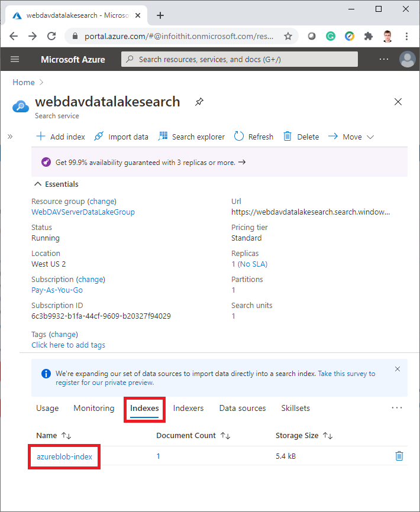This screenshot has height=512, width=420.
Task: Bookmark this page with the star icon
Action: (x=287, y=36)
